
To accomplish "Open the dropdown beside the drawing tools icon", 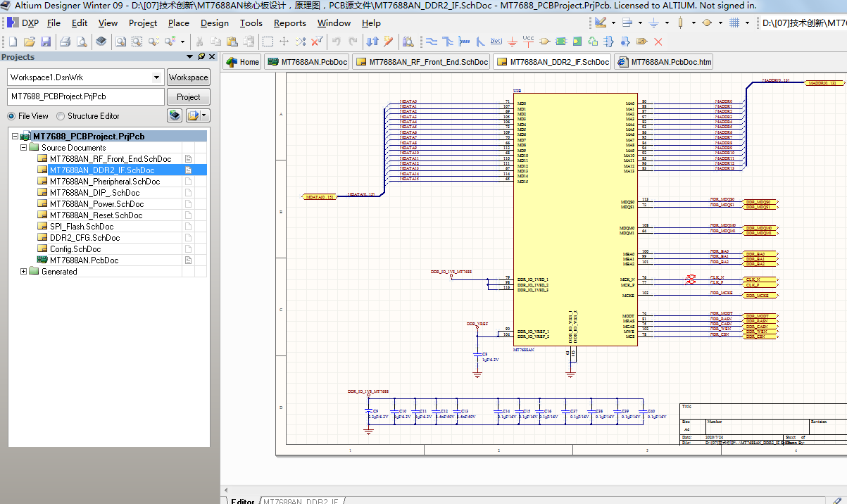I will 614,23.
